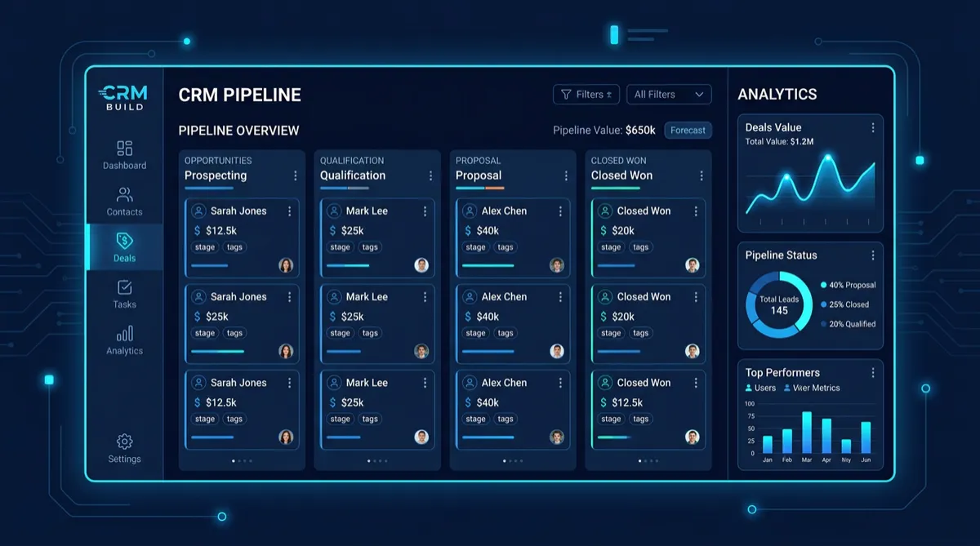Click the Pipeline Status donut chart

click(x=779, y=304)
